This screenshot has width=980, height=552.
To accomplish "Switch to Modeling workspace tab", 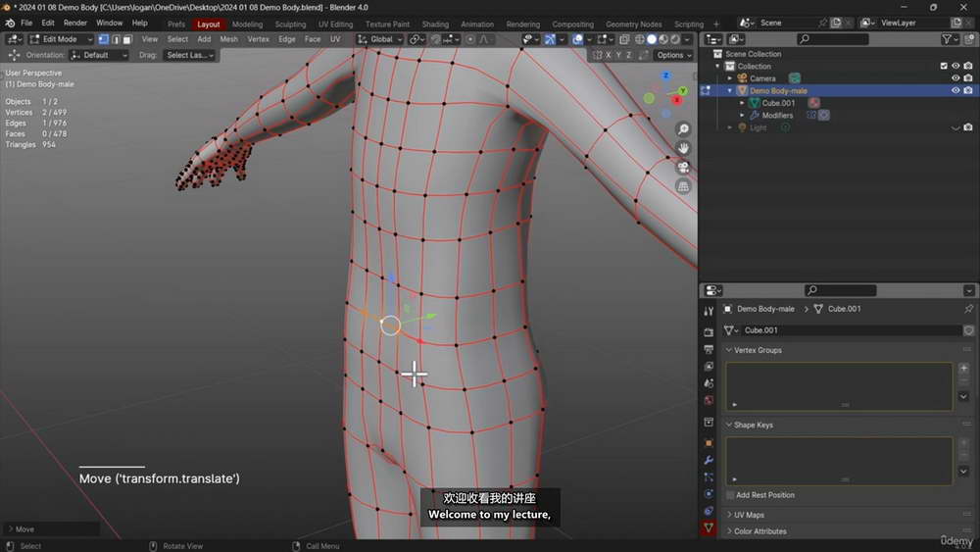I will 248,25.
